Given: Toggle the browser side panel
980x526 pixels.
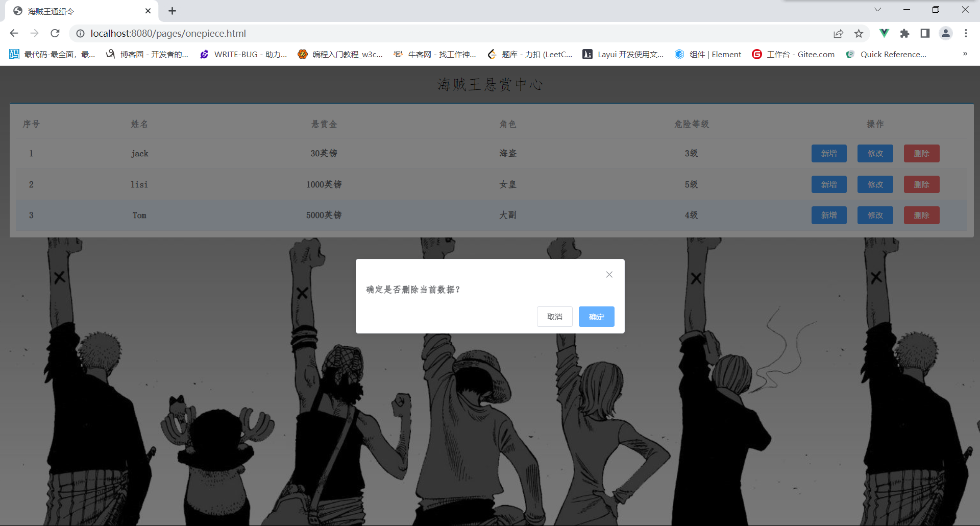Looking at the screenshot, I should 925,33.
